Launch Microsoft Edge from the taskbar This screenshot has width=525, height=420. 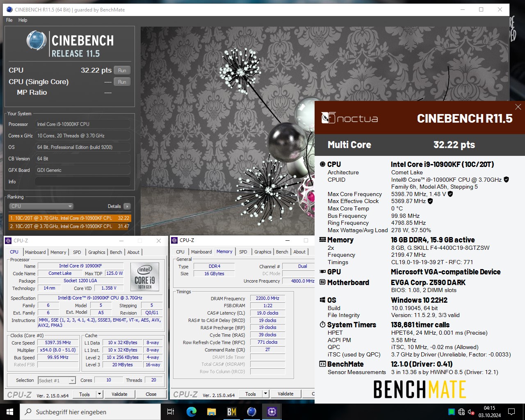tap(192, 412)
